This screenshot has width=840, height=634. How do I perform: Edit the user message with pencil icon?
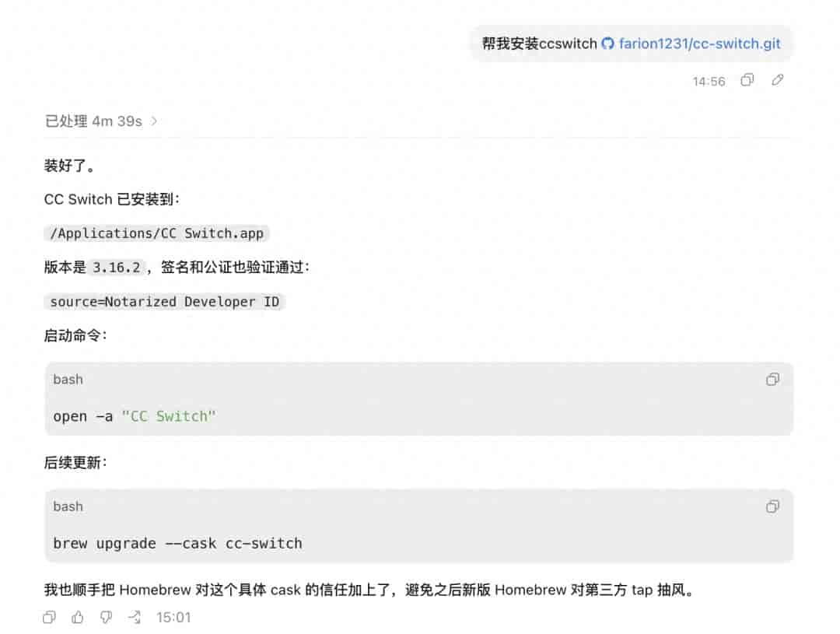coord(777,80)
